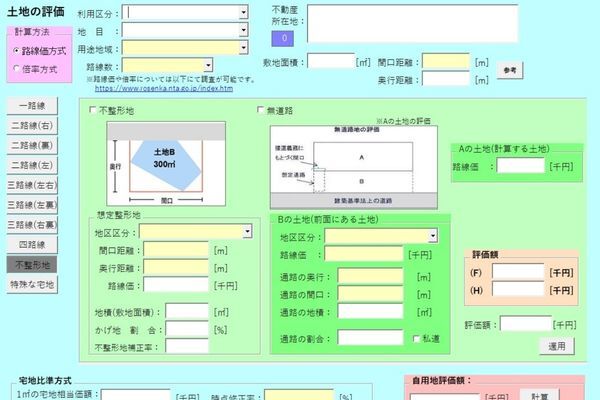
Task: Open 地区区分 dropdown under 想定整形地
Action: 248,231
